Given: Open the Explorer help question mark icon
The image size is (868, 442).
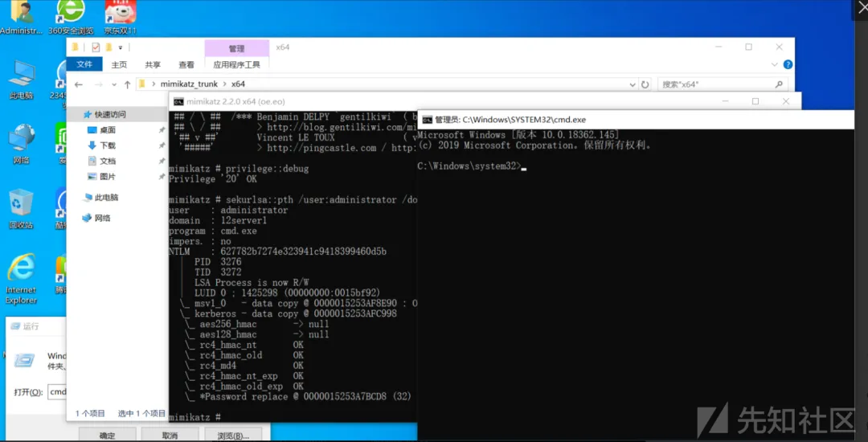Looking at the screenshot, I should pyautogui.click(x=788, y=65).
